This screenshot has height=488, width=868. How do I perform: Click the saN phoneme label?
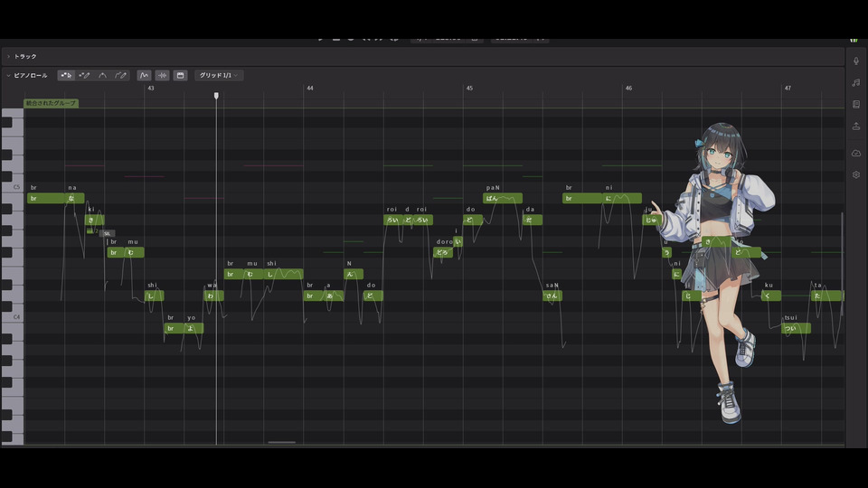click(x=552, y=285)
